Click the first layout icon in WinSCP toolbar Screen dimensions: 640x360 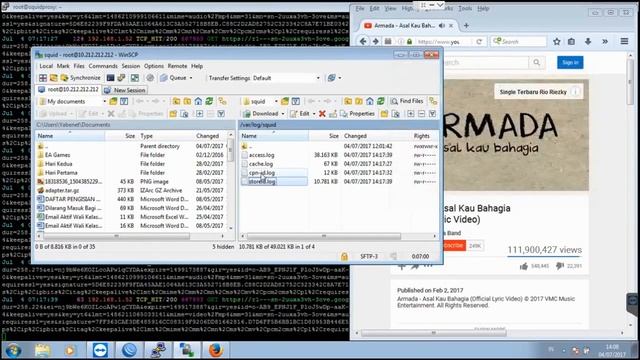coord(43,78)
